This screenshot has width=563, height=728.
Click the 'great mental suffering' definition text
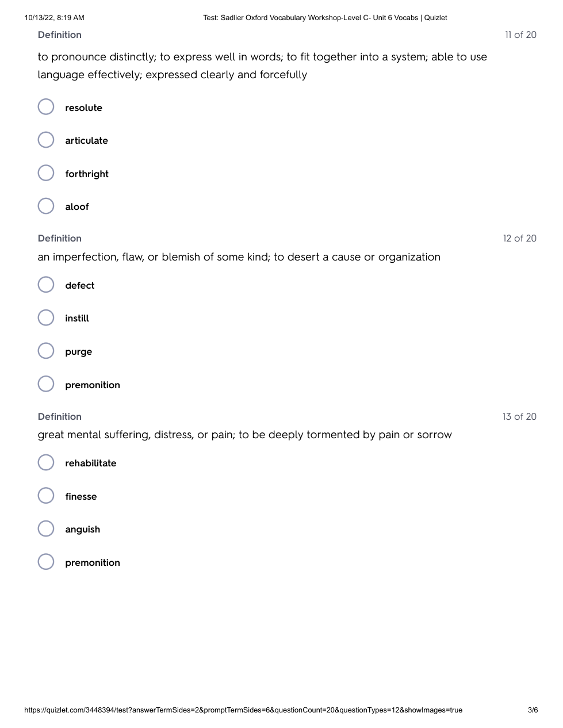pos(244,435)
